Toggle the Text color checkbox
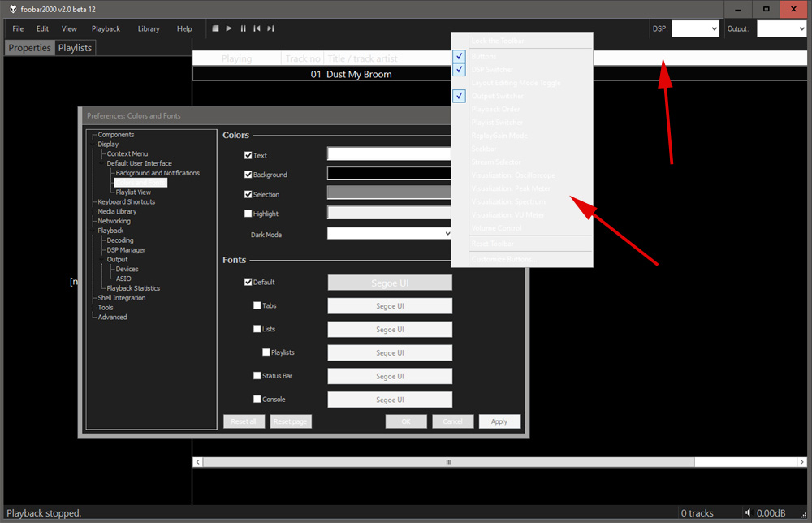The height and width of the screenshot is (523, 812). click(248, 155)
